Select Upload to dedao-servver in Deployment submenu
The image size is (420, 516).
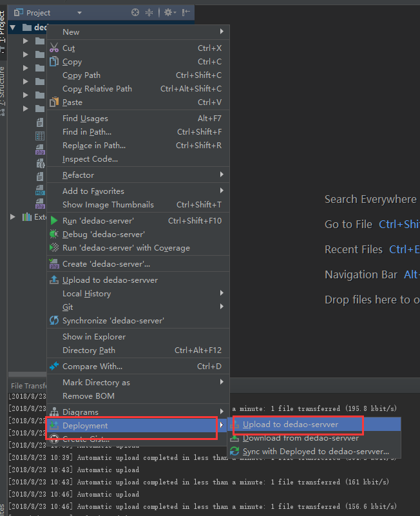click(x=290, y=425)
